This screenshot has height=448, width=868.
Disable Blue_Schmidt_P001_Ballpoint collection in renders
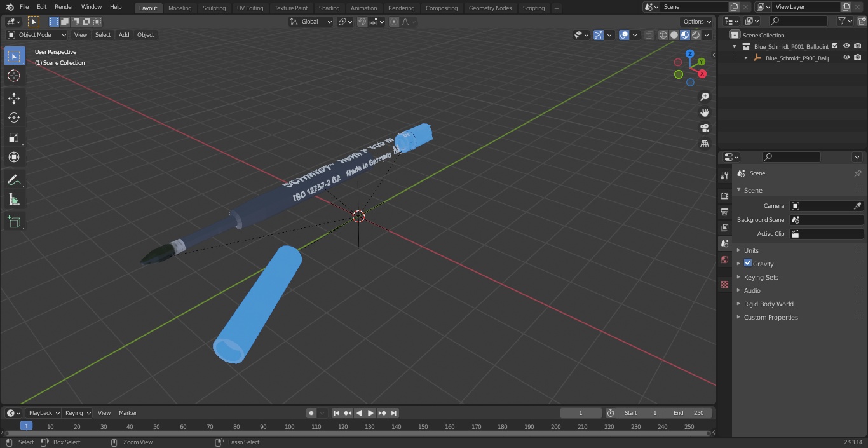(x=858, y=46)
